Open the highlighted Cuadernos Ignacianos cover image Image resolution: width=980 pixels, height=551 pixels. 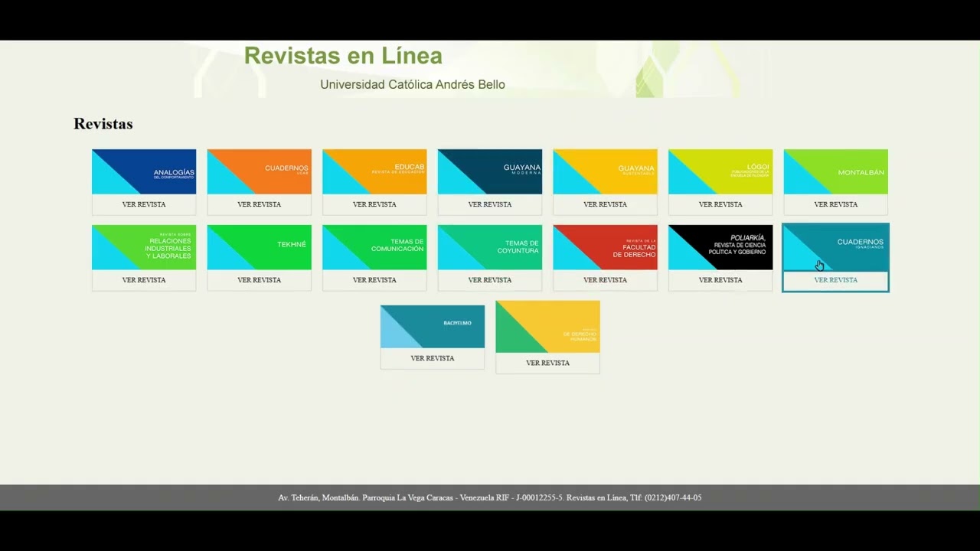[x=836, y=247]
